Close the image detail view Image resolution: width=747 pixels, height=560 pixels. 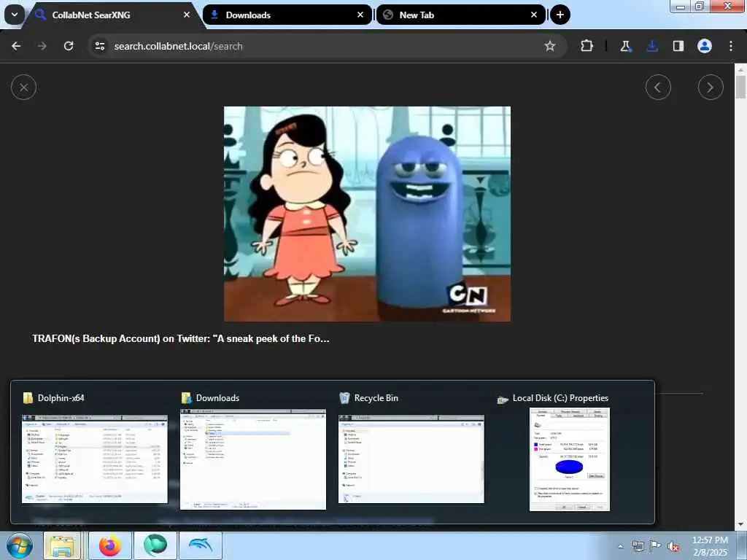tap(24, 87)
